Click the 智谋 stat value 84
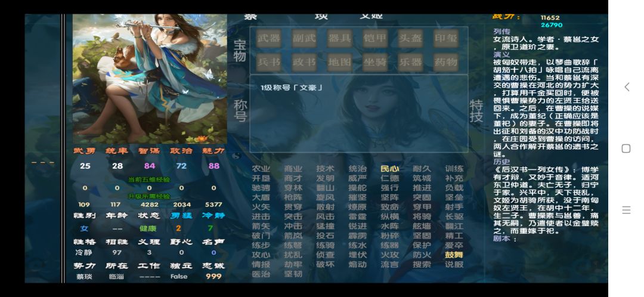This screenshot has height=297, width=644. (x=150, y=166)
